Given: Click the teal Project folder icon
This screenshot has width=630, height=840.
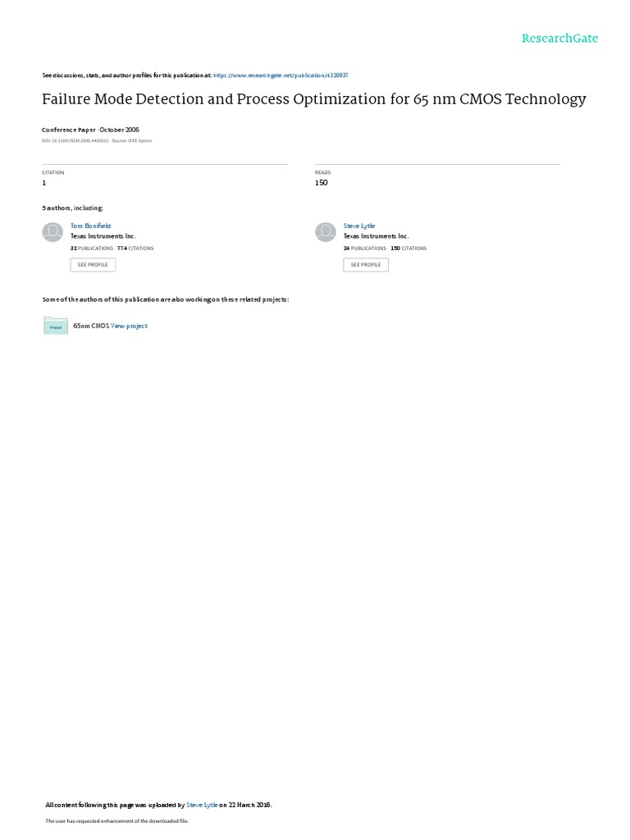Looking at the screenshot, I should pos(56,326).
